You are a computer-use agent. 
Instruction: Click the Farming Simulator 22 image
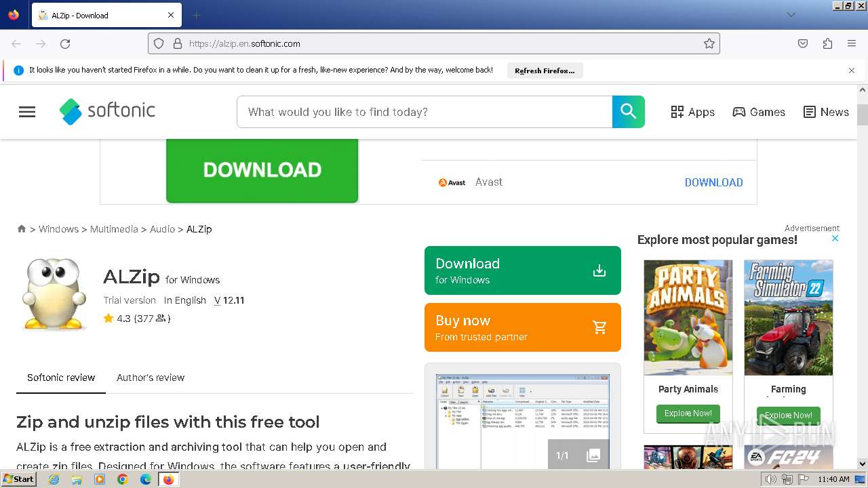789,318
